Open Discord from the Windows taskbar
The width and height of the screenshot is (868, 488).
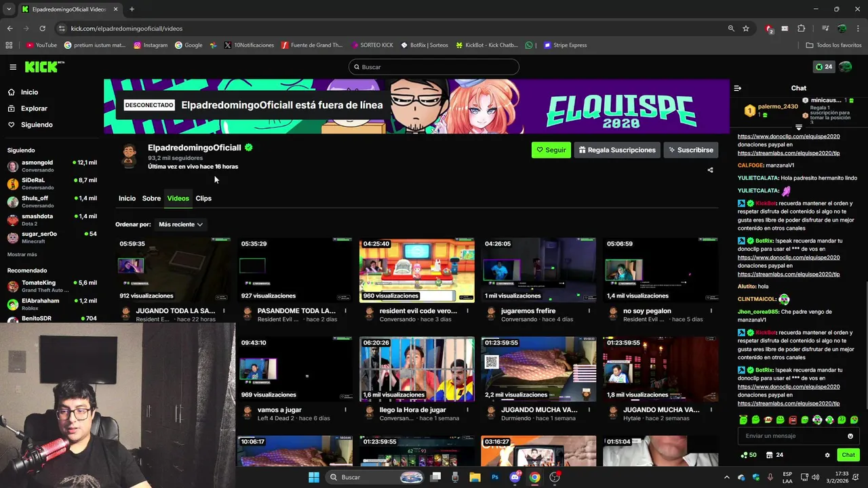[x=515, y=477]
